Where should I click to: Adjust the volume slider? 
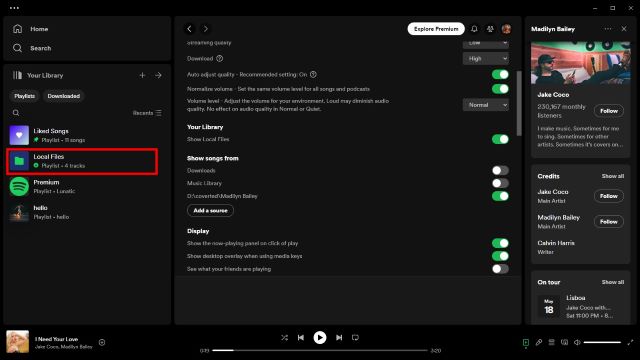pyautogui.click(x=602, y=342)
